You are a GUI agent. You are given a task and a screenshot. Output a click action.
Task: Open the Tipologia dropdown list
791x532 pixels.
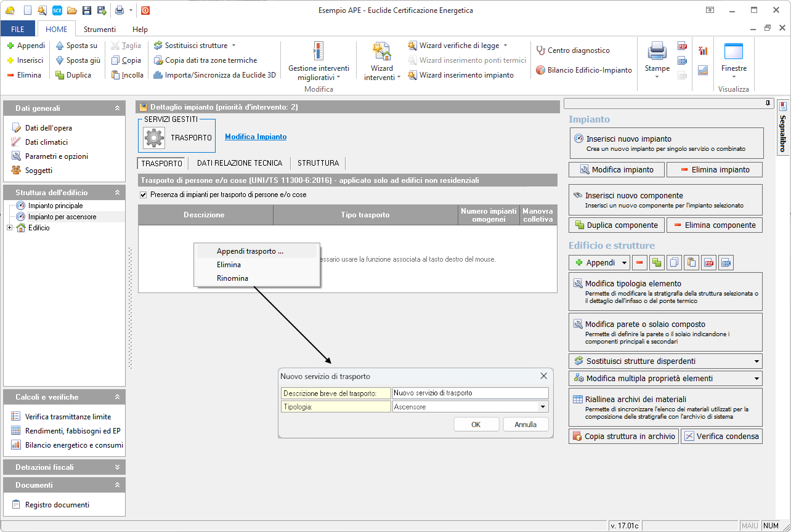tap(543, 407)
